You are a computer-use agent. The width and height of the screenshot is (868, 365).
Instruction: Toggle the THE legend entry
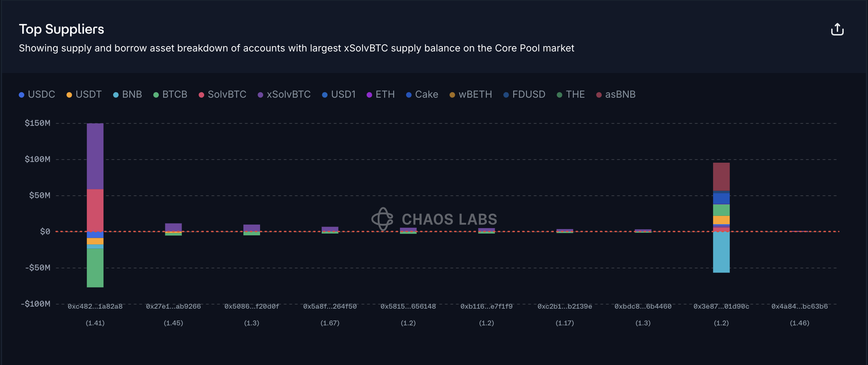click(x=570, y=95)
